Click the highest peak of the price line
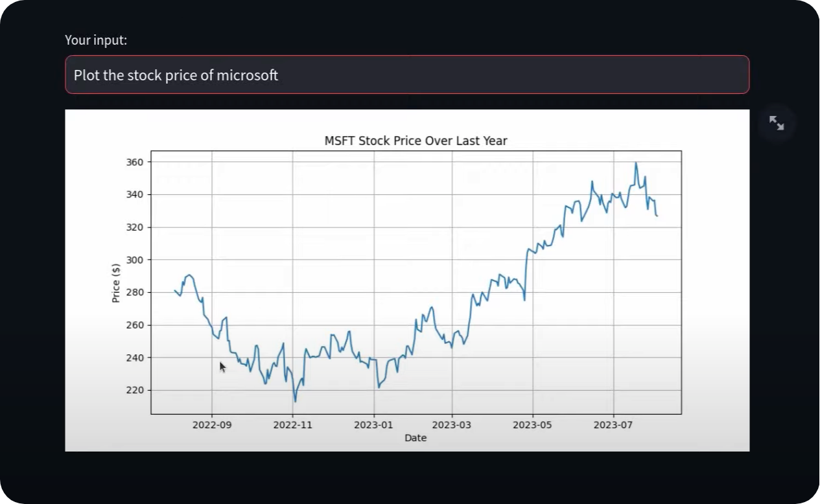 tap(636, 163)
